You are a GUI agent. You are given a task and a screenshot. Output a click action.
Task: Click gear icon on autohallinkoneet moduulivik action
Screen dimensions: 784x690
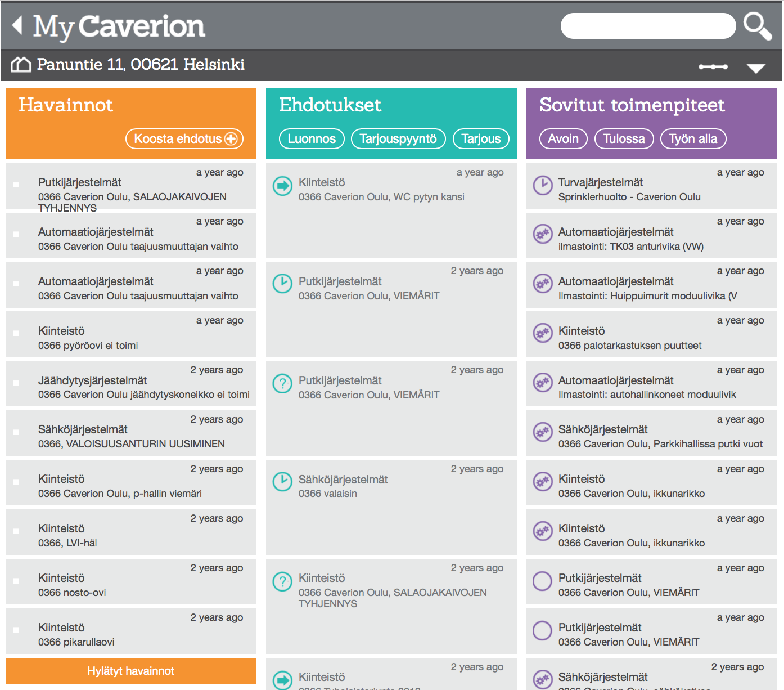click(543, 383)
